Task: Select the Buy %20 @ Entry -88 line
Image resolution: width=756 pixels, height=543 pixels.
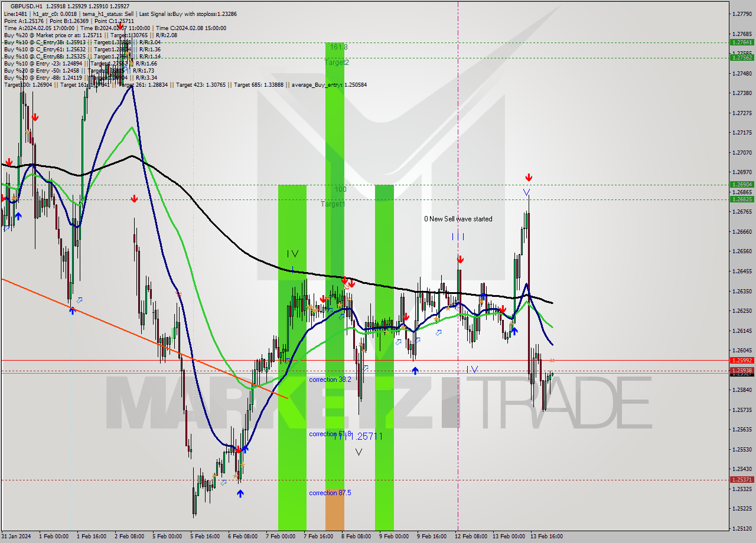Action: point(80,78)
